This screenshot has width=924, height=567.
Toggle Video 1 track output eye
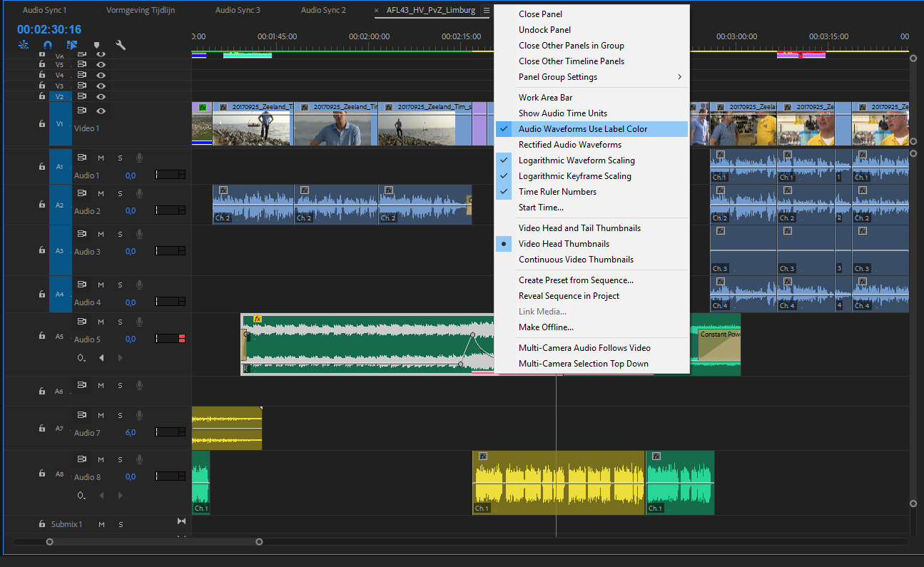pos(101,111)
